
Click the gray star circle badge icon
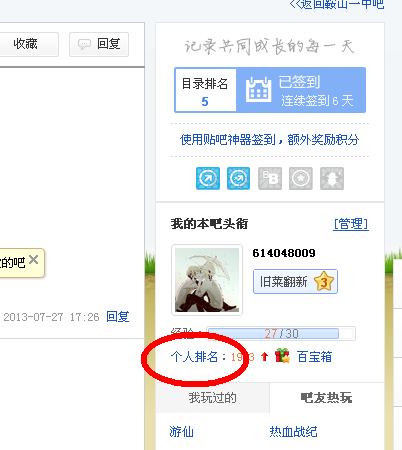[x=301, y=178]
